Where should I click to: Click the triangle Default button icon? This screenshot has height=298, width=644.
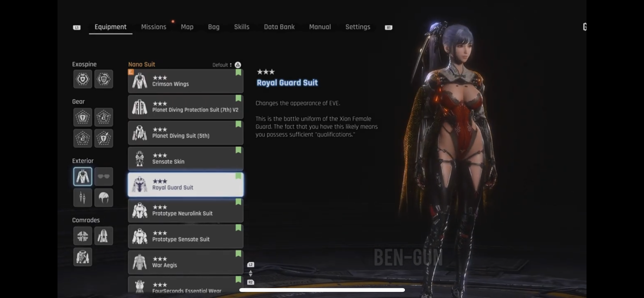pyautogui.click(x=238, y=65)
